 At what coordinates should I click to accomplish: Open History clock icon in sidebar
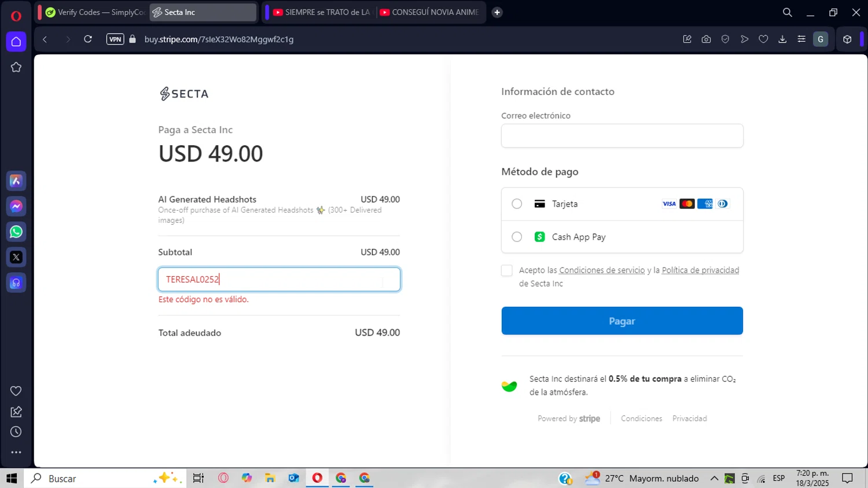click(x=16, y=432)
